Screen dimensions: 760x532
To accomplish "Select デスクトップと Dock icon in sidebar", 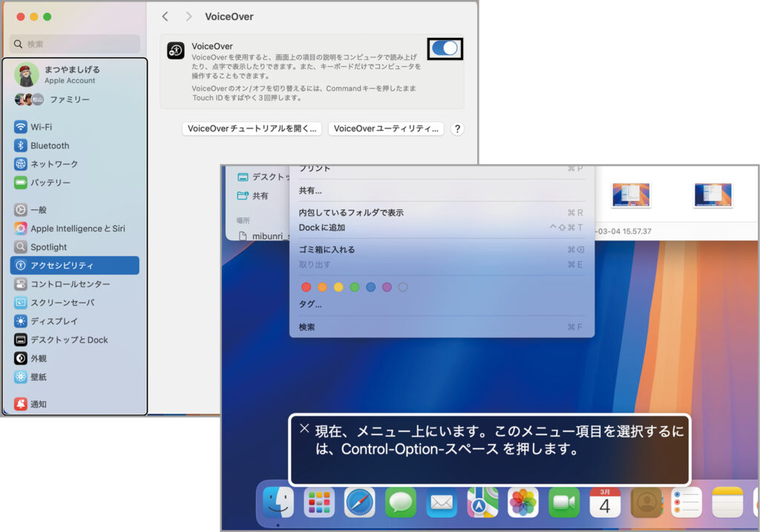I will tap(20, 340).
